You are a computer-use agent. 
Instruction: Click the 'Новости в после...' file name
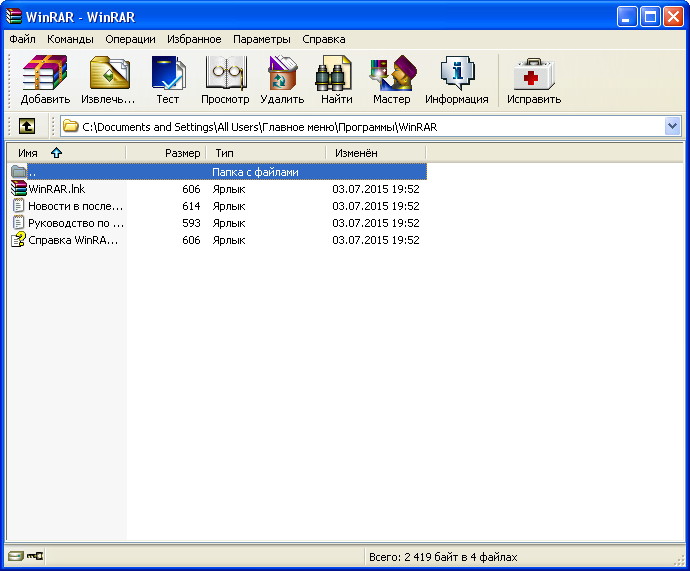click(x=75, y=206)
